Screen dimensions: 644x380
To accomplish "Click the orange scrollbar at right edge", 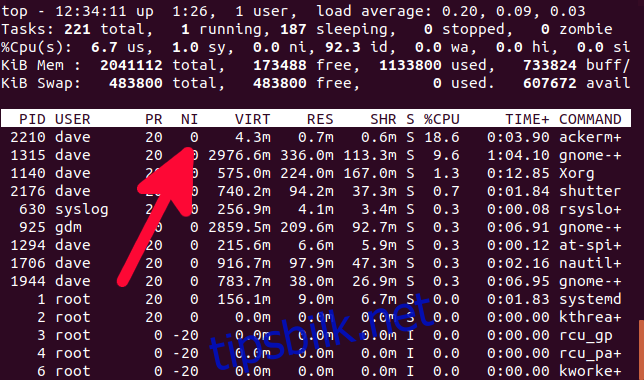I will (641, 350).
